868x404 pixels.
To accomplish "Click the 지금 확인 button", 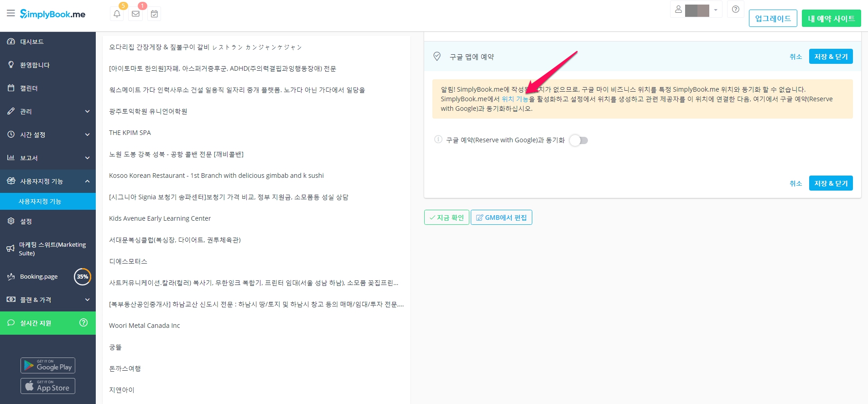I will (447, 218).
